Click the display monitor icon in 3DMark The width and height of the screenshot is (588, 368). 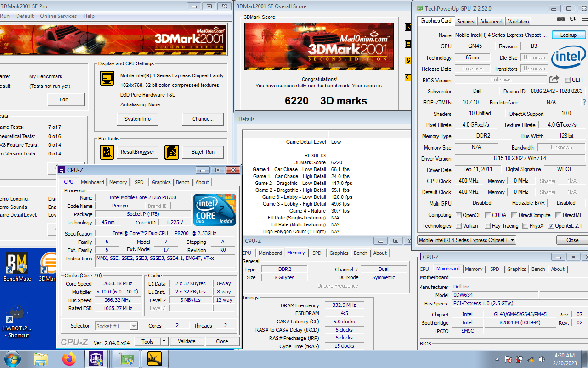click(x=107, y=79)
